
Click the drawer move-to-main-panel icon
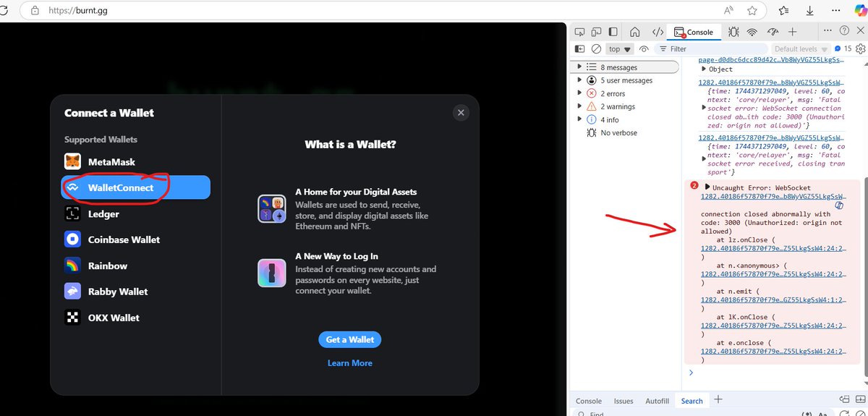[844, 399]
